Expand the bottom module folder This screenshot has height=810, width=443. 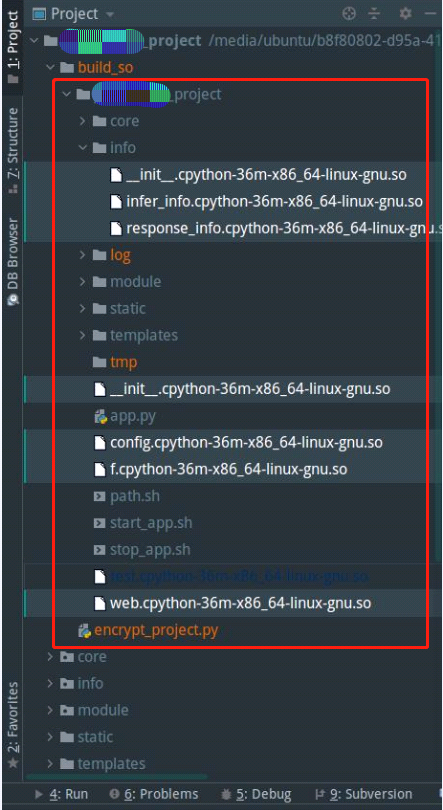(50, 710)
